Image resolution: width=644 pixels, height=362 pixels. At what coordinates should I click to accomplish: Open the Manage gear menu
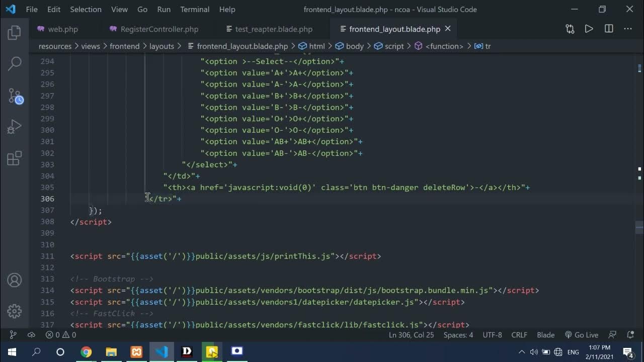[x=15, y=311]
